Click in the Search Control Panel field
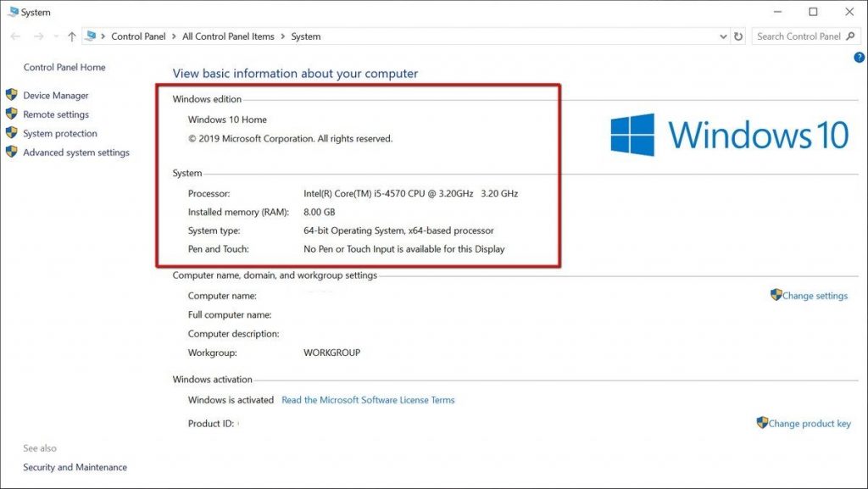Image resolution: width=868 pixels, height=489 pixels. pyautogui.click(x=797, y=36)
